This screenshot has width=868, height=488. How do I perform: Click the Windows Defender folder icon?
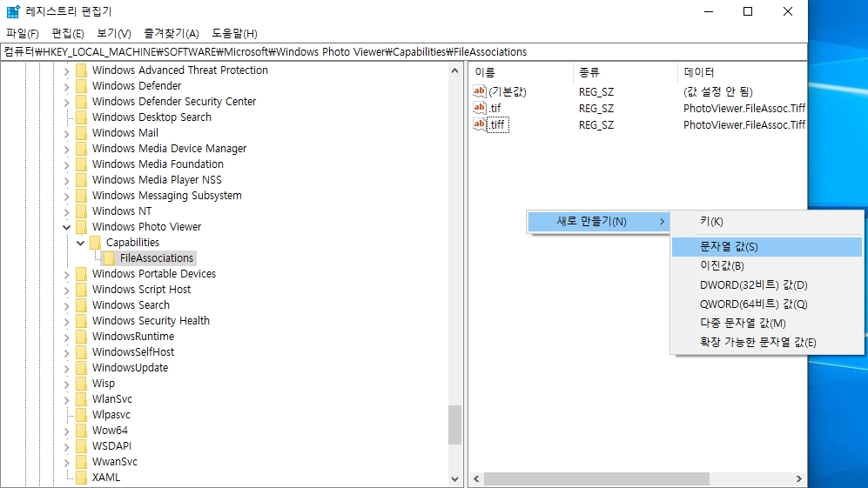point(81,86)
